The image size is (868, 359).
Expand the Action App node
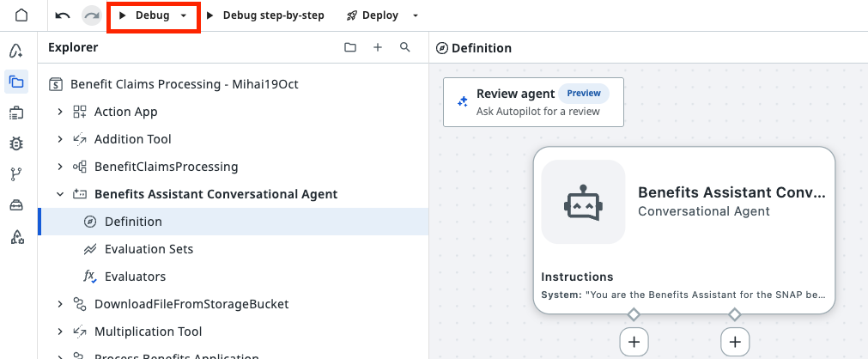pos(60,112)
